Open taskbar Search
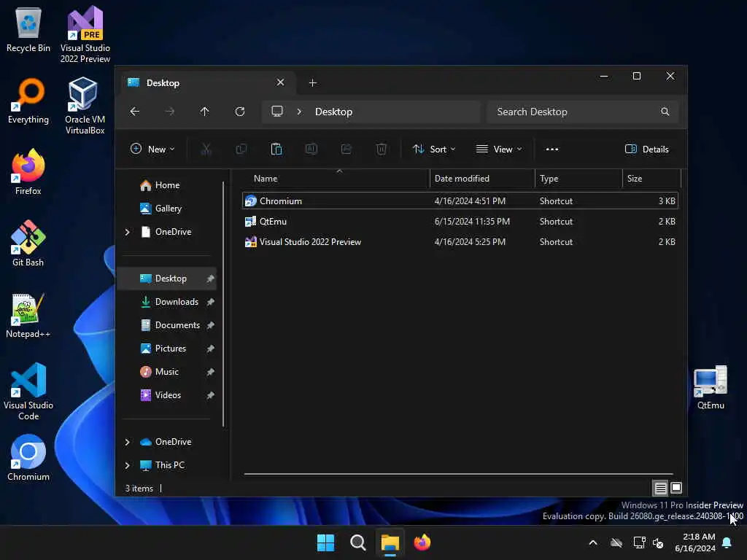 [x=357, y=542]
